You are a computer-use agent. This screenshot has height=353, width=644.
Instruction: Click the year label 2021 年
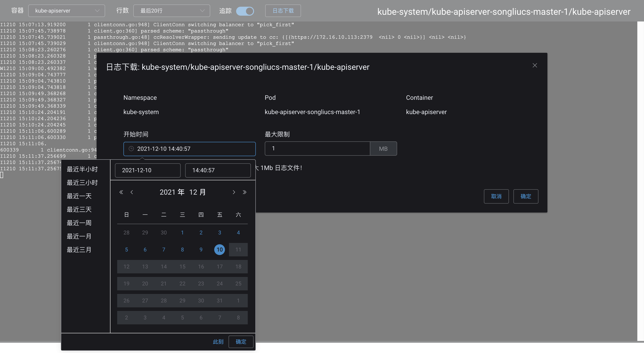pos(172,192)
